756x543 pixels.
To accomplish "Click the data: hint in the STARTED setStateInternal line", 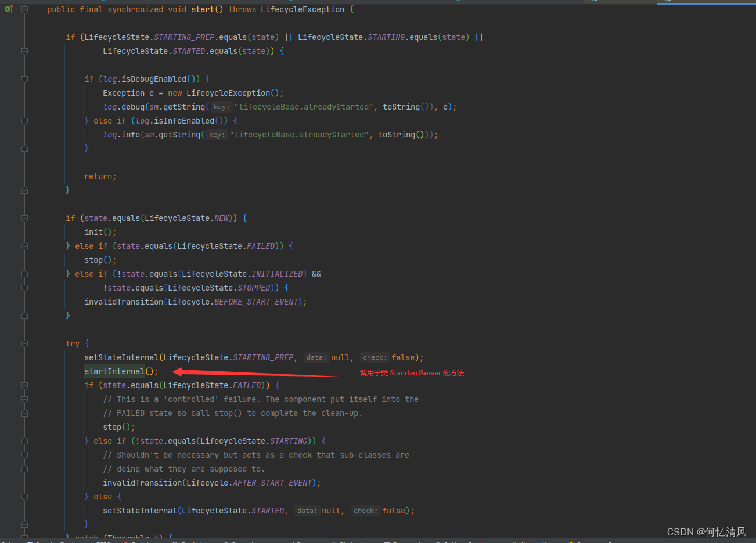I will click(x=307, y=511).
